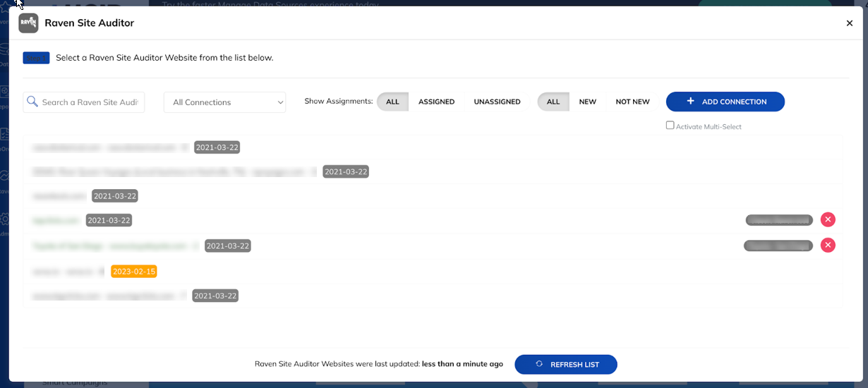
Task: Focus the Search a Raven Site Auditor field
Action: (84, 102)
